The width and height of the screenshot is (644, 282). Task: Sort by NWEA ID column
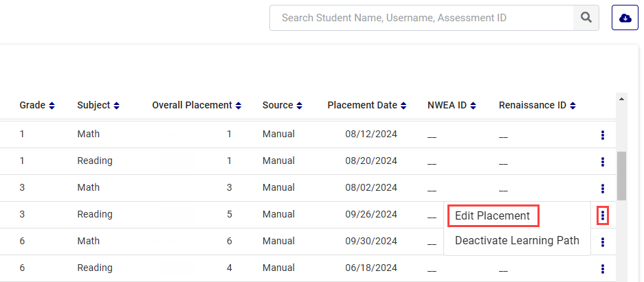452,106
